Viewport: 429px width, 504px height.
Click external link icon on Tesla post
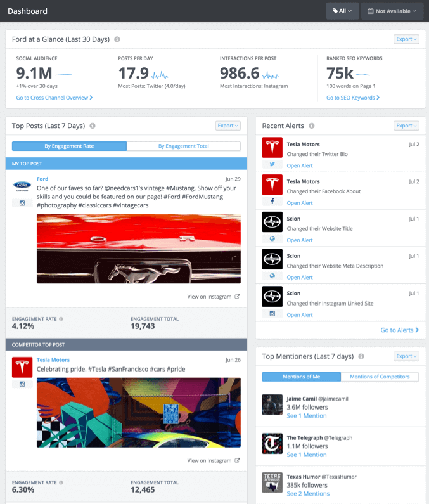[237, 460]
